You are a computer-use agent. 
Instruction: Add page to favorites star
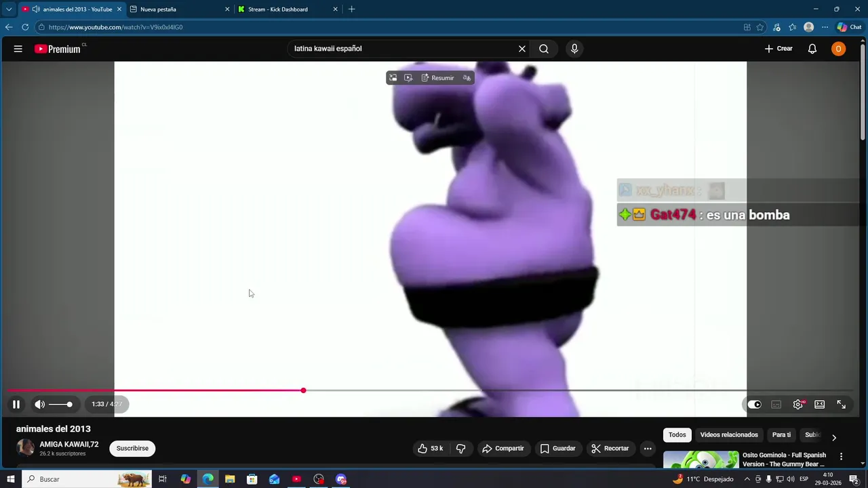click(760, 27)
